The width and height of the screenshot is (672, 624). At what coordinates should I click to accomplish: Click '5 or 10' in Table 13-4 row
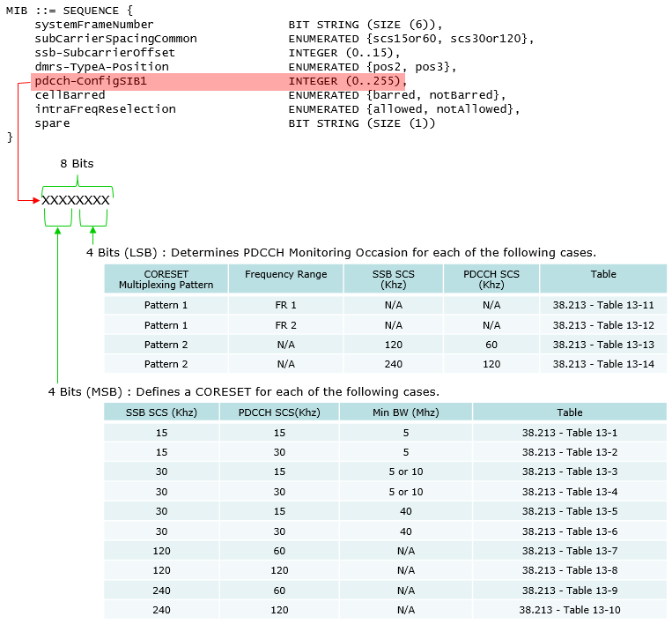406,492
